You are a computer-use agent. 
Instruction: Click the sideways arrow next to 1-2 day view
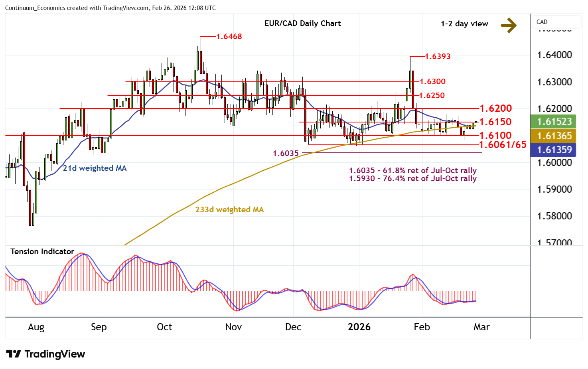click(x=509, y=25)
